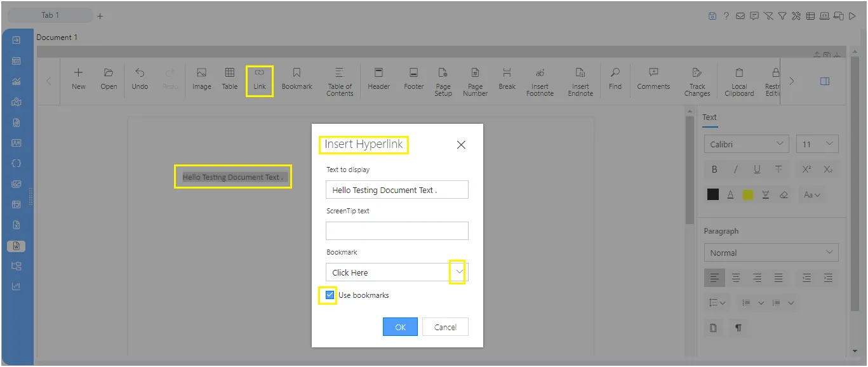
Task: Enable Track Changes
Action: (x=697, y=83)
